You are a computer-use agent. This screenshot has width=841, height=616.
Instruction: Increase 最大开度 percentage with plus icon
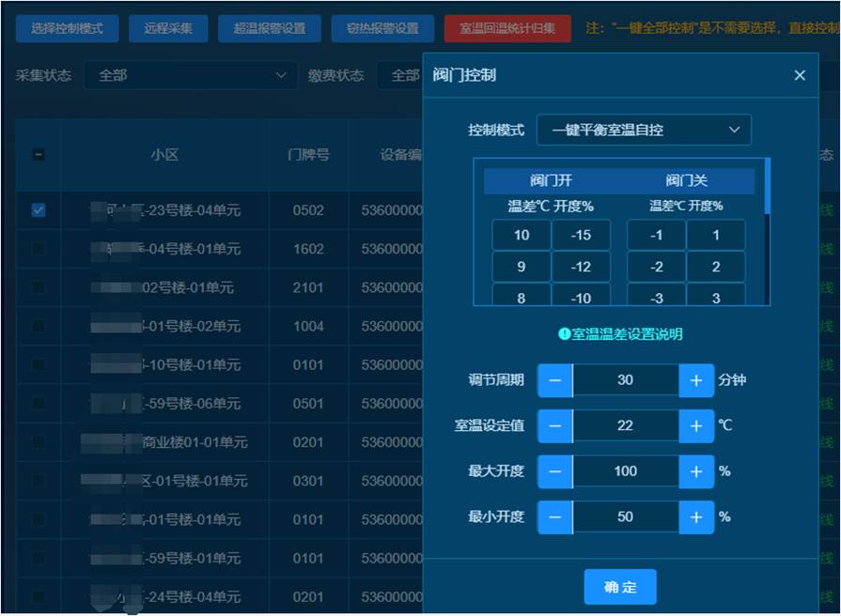click(696, 471)
